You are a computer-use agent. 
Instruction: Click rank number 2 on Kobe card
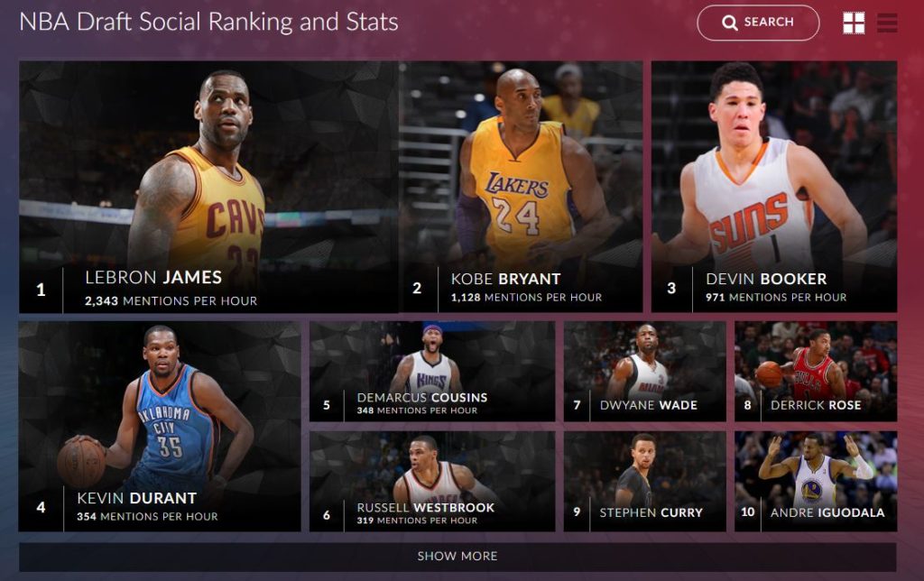pos(417,288)
